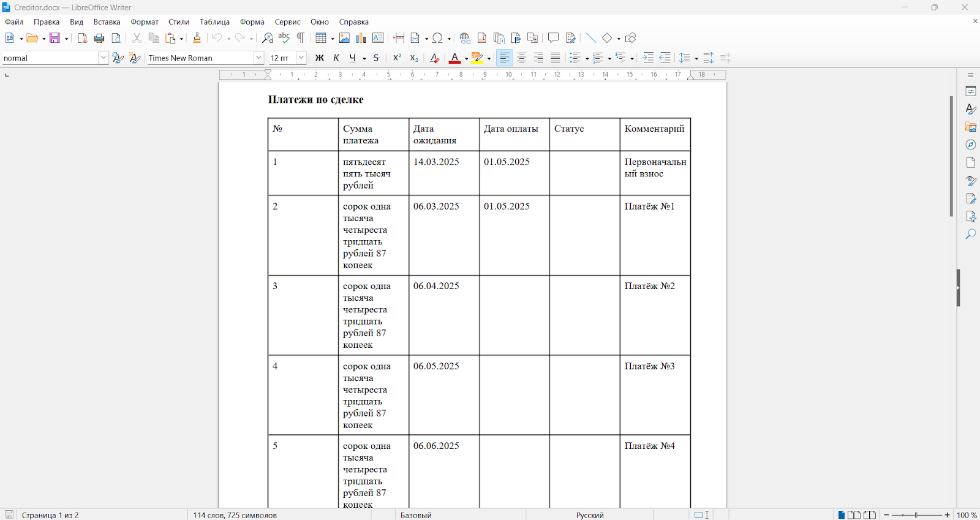
Task: Click the Export as PDF icon
Action: click(82, 38)
